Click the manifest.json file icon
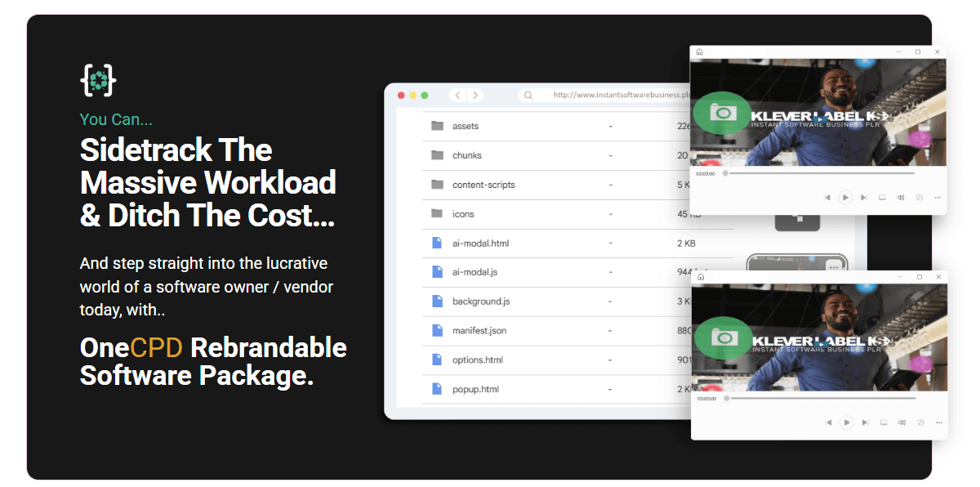Image resolution: width=980 pixels, height=487 pixels. click(437, 331)
